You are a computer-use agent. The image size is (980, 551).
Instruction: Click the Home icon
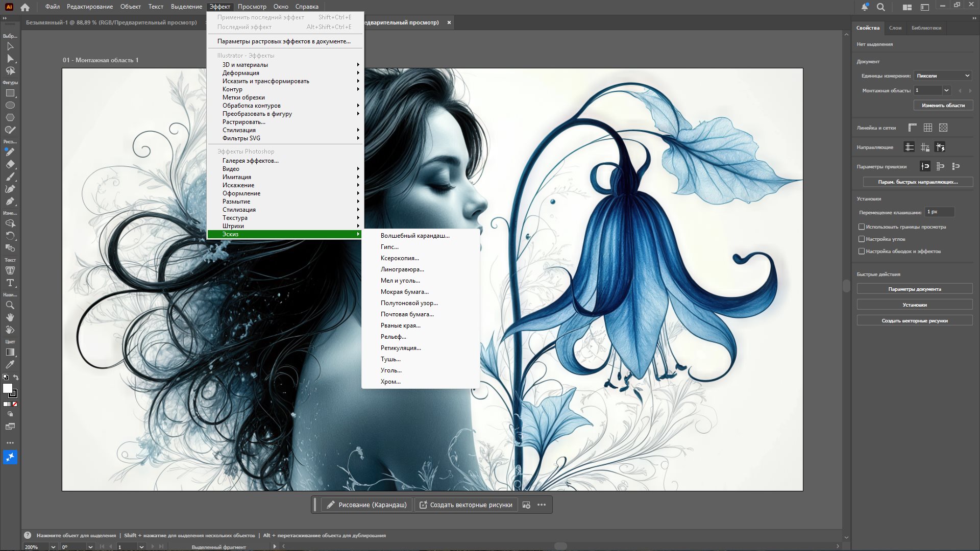(x=25, y=7)
